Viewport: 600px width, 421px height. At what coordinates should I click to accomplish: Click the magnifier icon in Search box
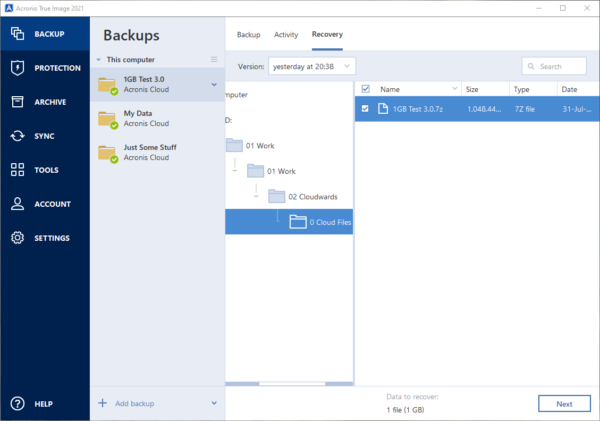(x=531, y=66)
